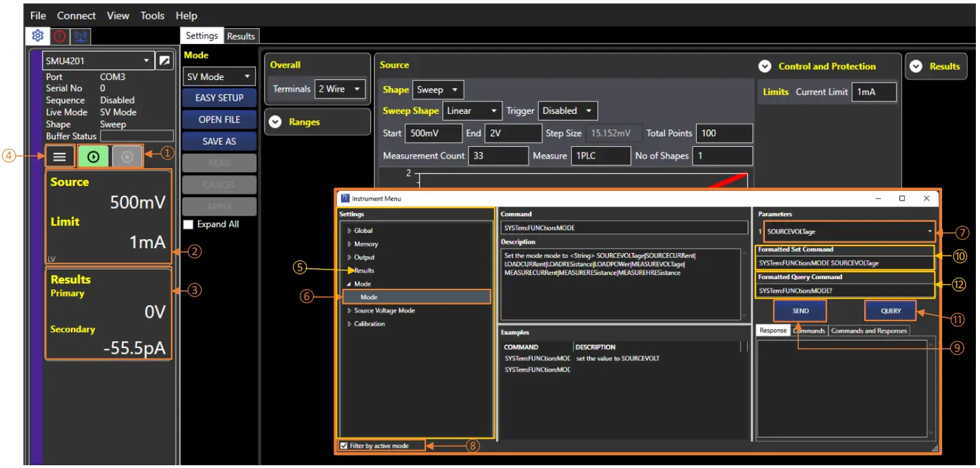
Task: Switch to Commands and Responses tab
Action: click(x=868, y=331)
